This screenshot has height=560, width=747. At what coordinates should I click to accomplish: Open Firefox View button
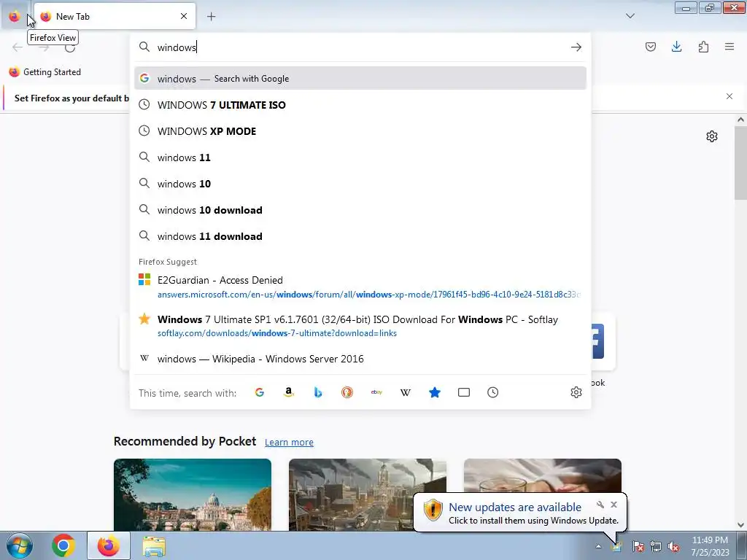15,16
